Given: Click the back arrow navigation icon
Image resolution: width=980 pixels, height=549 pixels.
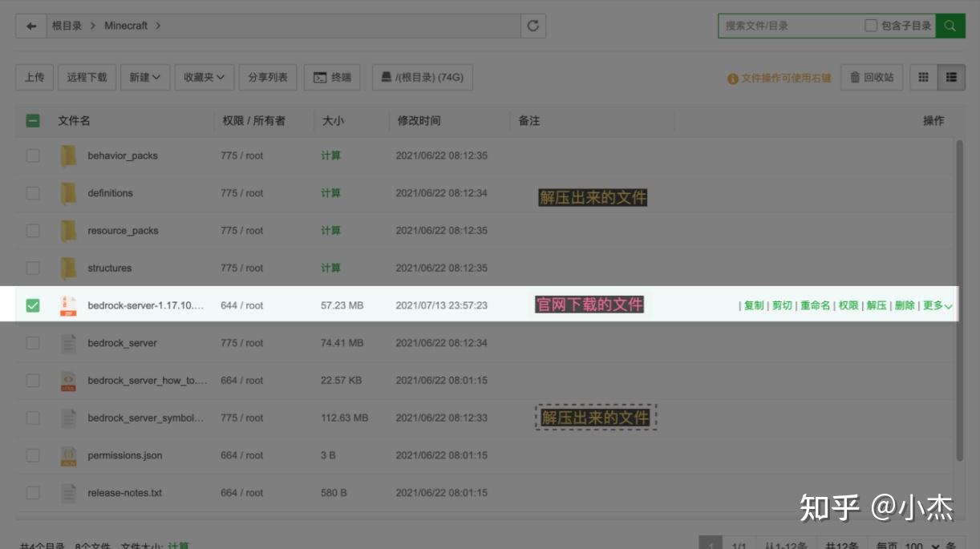Looking at the screenshot, I should pyautogui.click(x=31, y=25).
